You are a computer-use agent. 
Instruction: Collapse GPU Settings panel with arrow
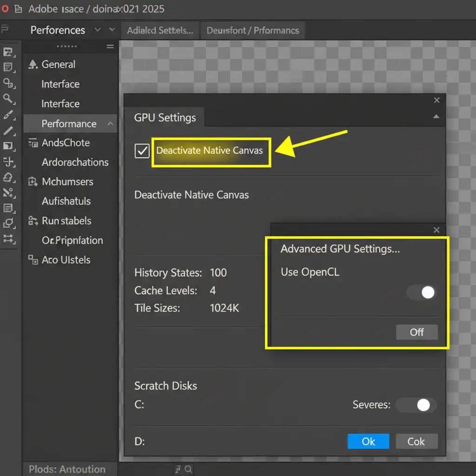pyautogui.click(x=436, y=117)
